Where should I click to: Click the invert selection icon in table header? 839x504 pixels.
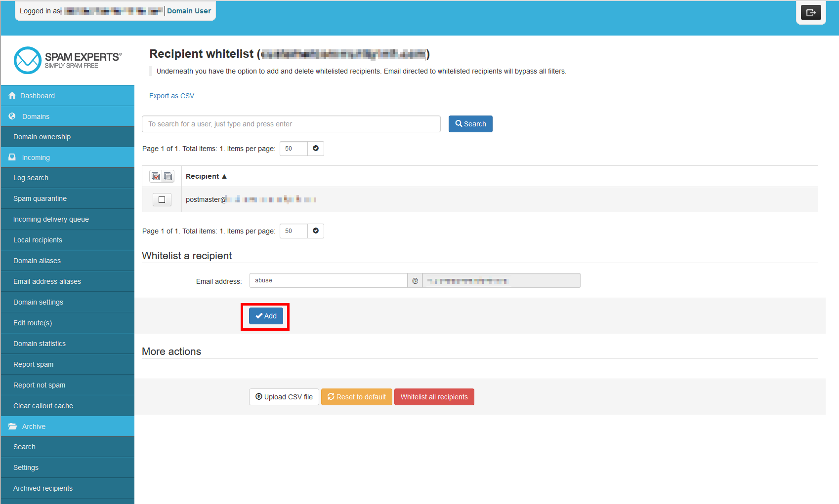point(168,176)
